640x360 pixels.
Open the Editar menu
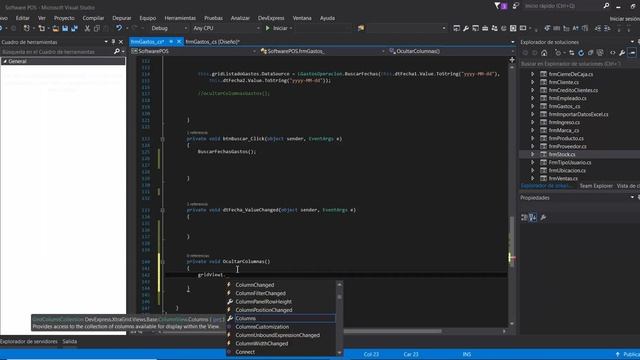[x=22, y=18]
